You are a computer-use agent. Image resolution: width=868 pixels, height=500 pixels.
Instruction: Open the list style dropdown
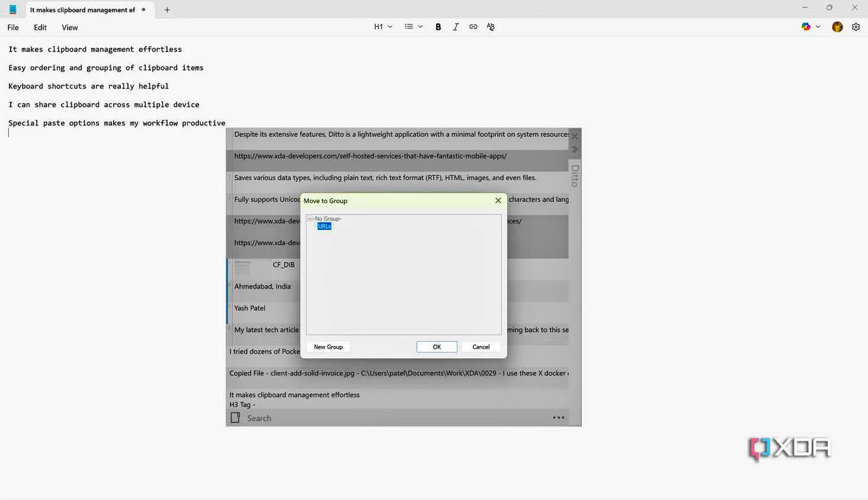point(414,27)
